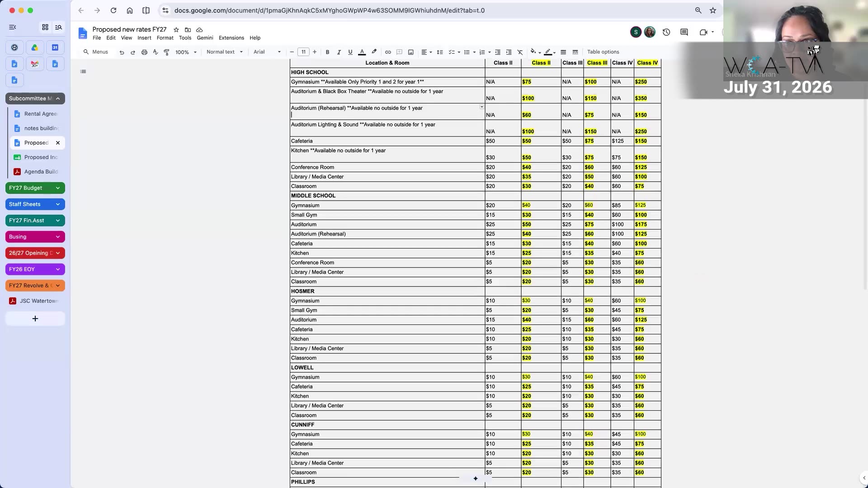Open the numbered list dropdown arrow
This screenshot has width=868, height=488.
pyautogui.click(x=490, y=52)
